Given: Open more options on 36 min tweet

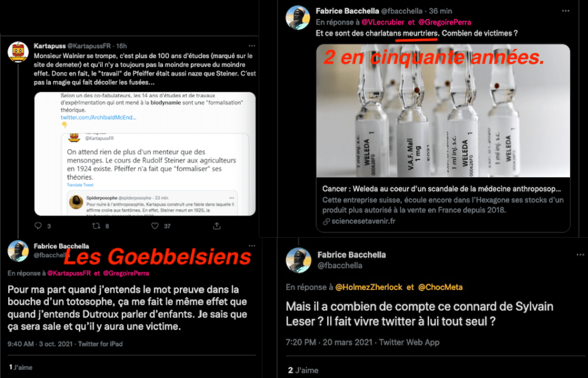Looking at the screenshot, I should click(x=566, y=11).
